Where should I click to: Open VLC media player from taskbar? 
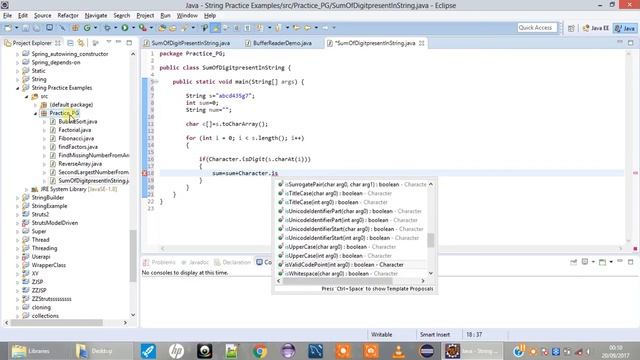(398, 351)
